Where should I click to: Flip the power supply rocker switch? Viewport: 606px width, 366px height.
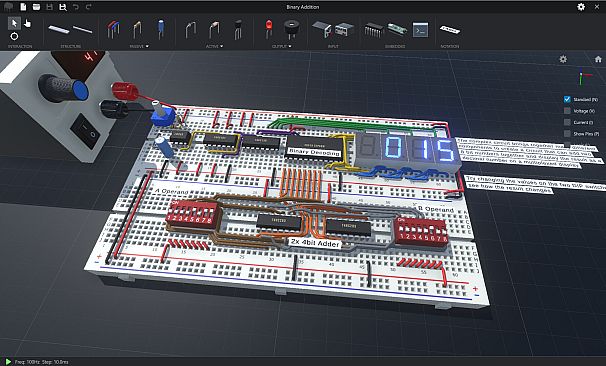pos(85,131)
